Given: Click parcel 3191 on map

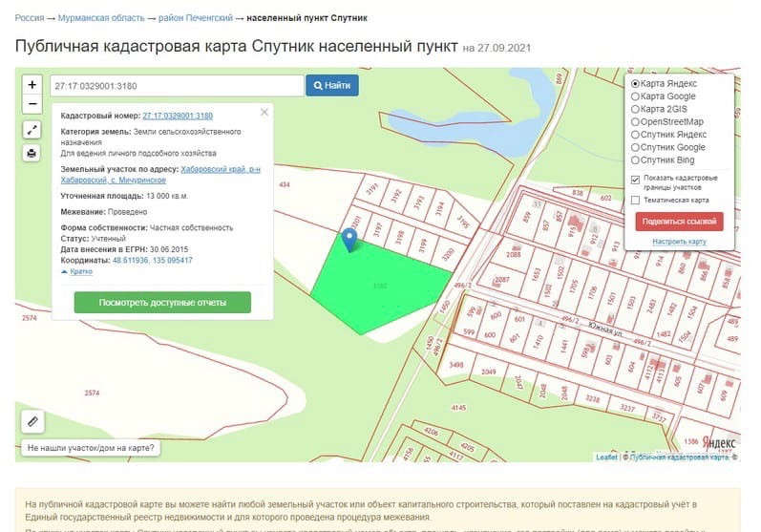Looking at the screenshot, I should point(372,188).
